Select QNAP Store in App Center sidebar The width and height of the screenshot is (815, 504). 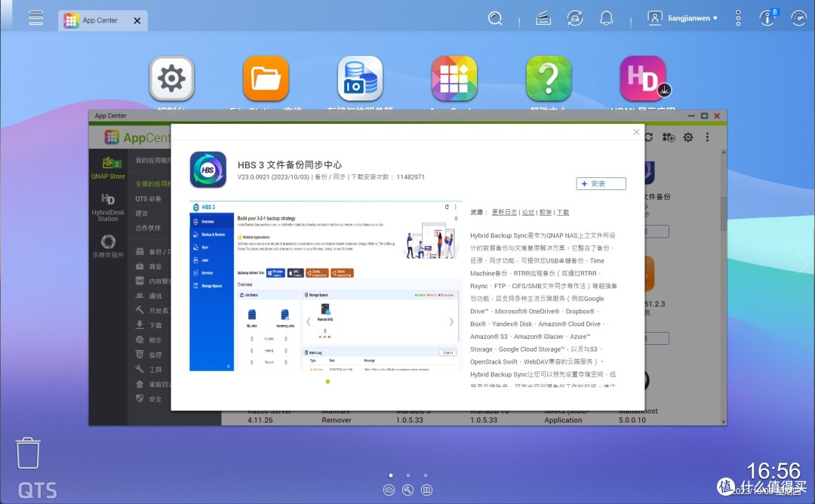click(108, 167)
